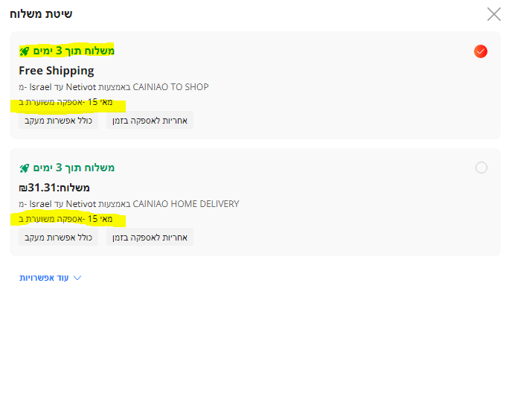Click the rocket icon in Free Shipping option
This screenshot has width=506, height=420.
pos(24,51)
